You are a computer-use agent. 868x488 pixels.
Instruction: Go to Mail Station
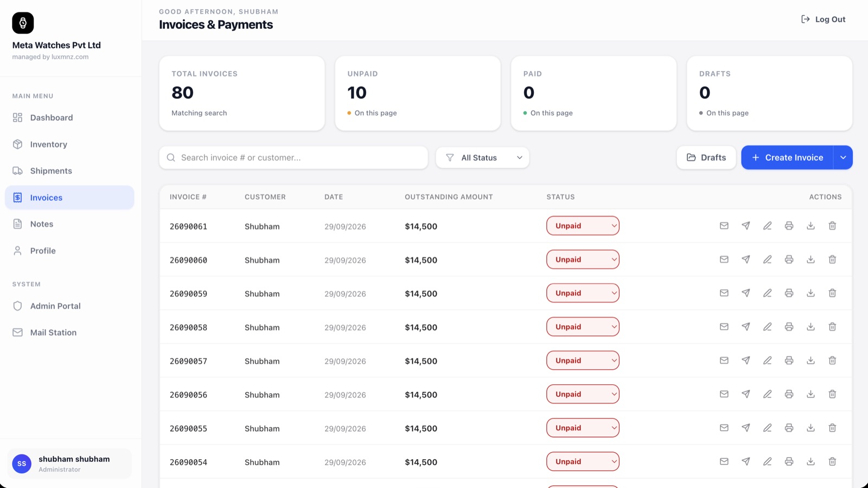69,333
